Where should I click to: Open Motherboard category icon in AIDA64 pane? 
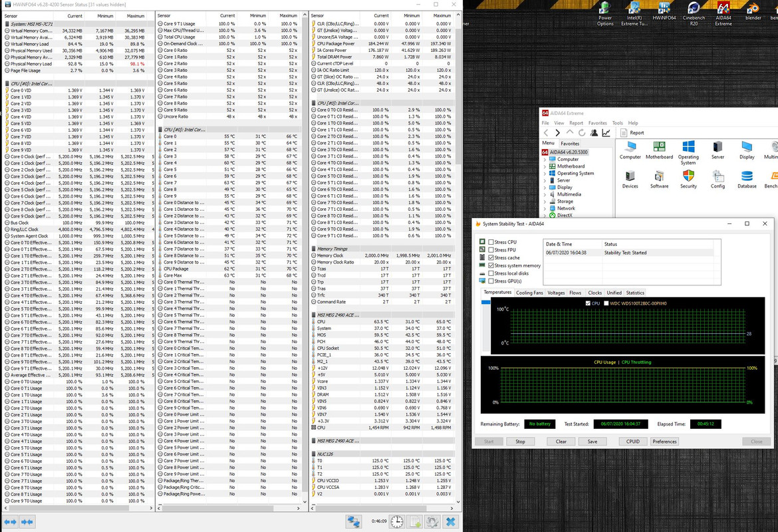click(x=660, y=150)
